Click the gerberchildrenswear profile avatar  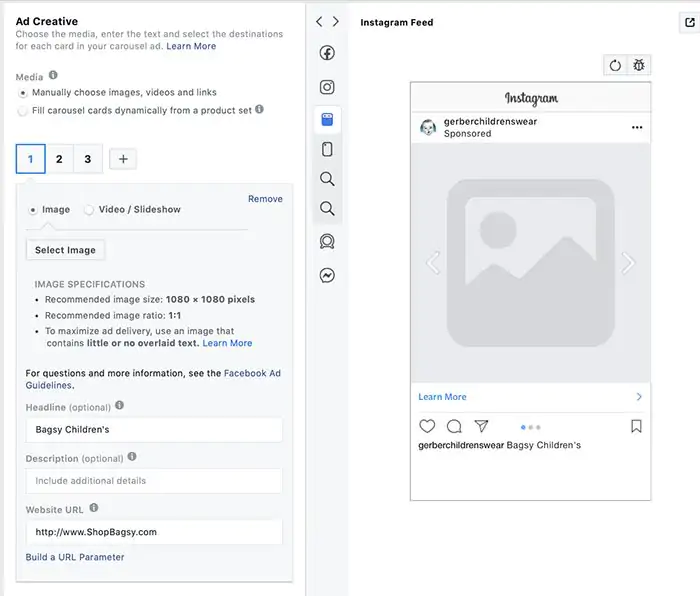pos(428,128)
